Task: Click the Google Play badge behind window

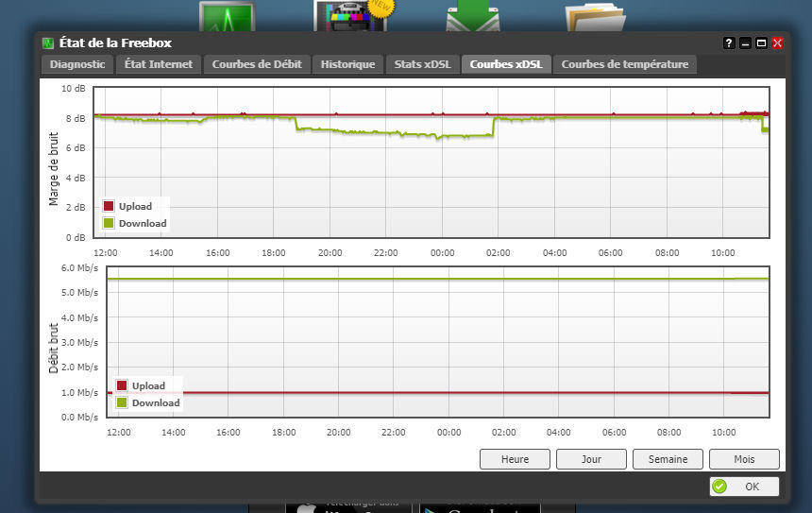Action: 480,506
